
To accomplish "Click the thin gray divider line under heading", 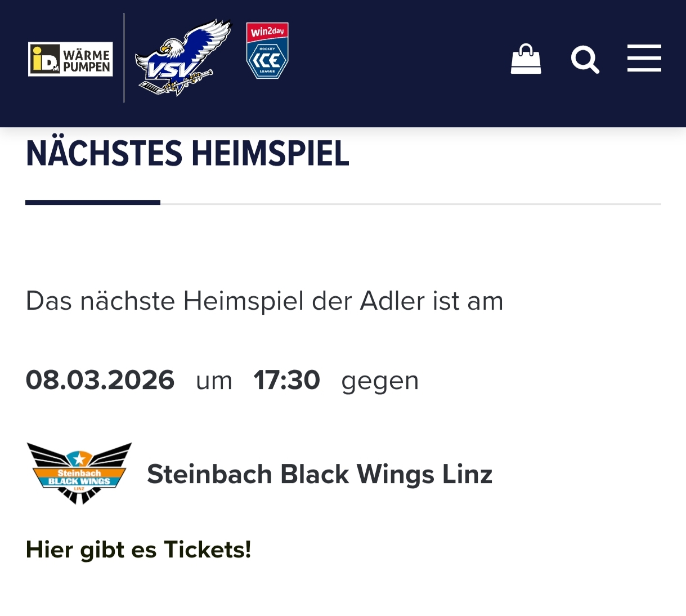I will (x=411, y=203).
